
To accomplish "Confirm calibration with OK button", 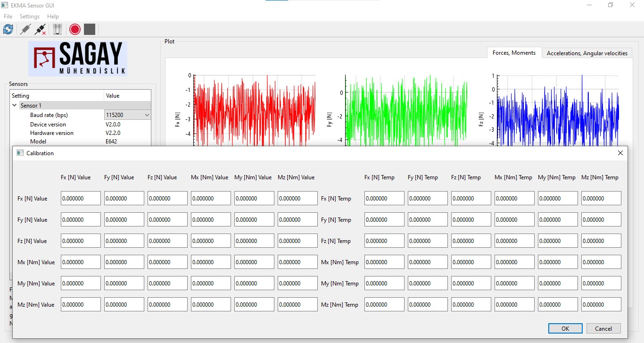I will pos(565,328).
